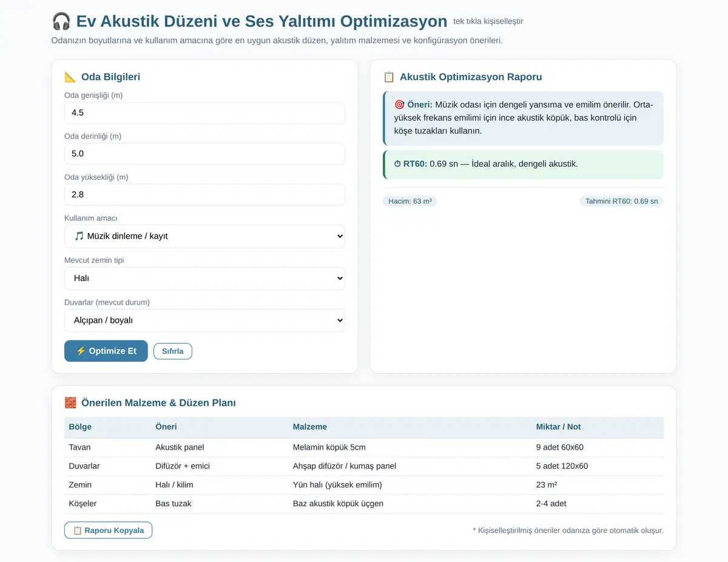The width and height of the screenshot is (728, 562).
Task: Click the Oda genişliği (m) label
Action: (93, 95)
